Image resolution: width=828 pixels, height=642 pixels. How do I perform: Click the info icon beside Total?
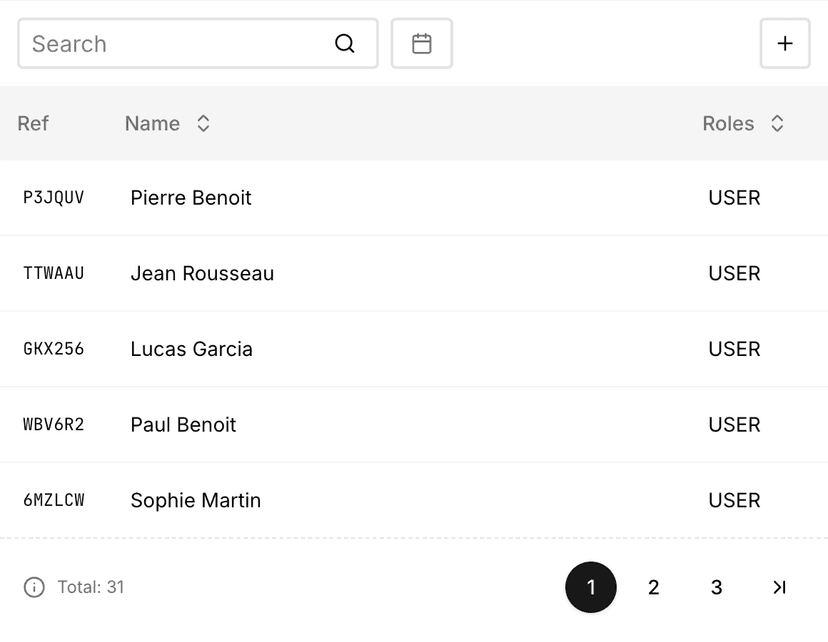[34, 587]
